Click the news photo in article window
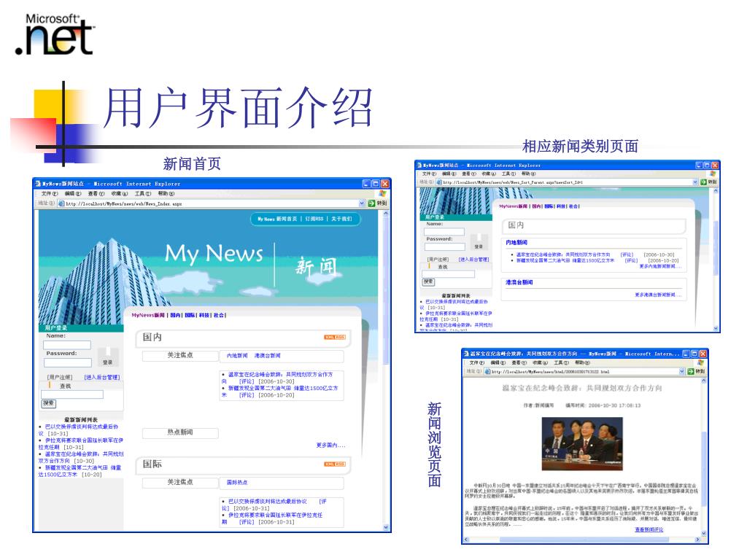The height and width of the screenshot is (560, 747). (582, 444)
